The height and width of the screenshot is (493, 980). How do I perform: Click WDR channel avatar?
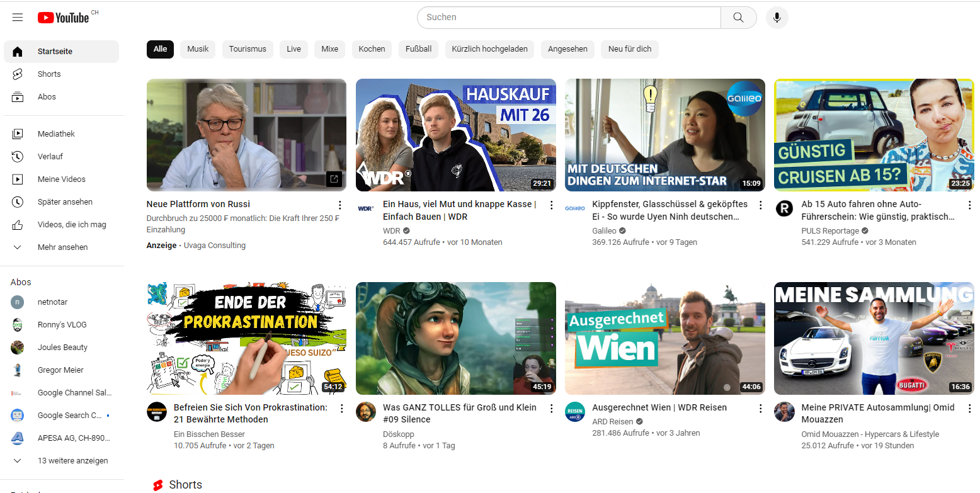coord(366,208)
